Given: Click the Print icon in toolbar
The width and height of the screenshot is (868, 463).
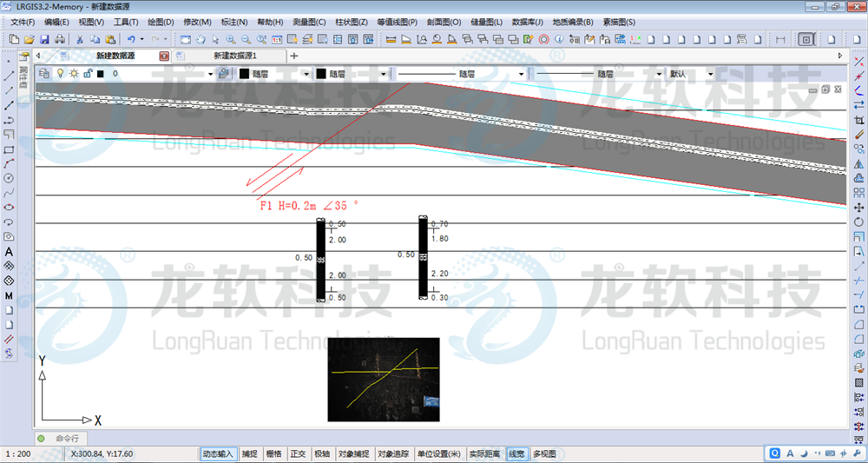Looking at the screenshot, I should click(x=59, y=39).
